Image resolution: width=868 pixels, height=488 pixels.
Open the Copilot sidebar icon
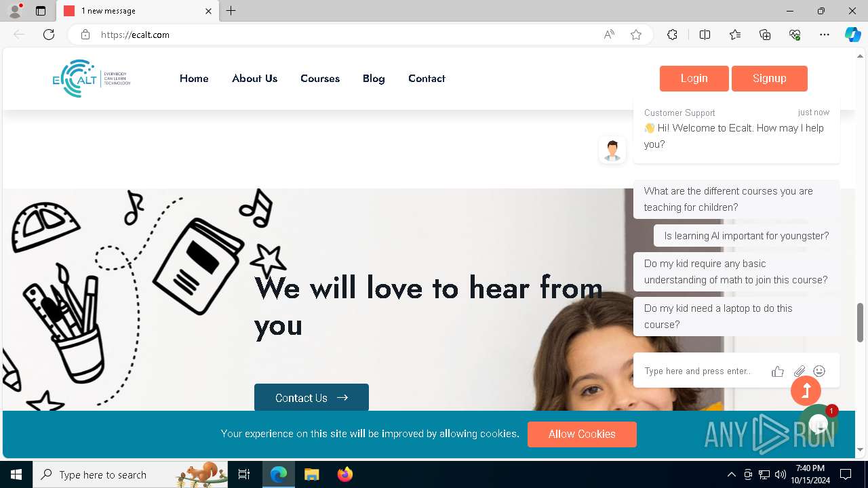852,35
